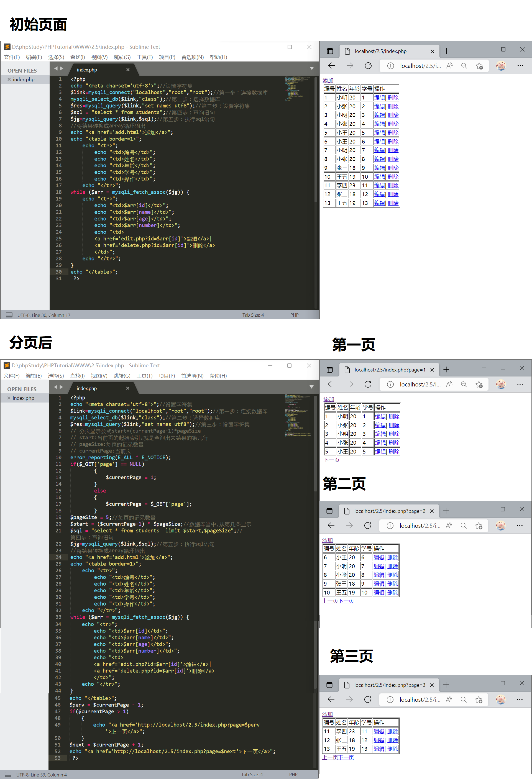This screenshot has width=532, height=779.
Task: Open browser settings ellipsis menu in page=3 window
Action: pyautogui.click(x=520, y=699)
